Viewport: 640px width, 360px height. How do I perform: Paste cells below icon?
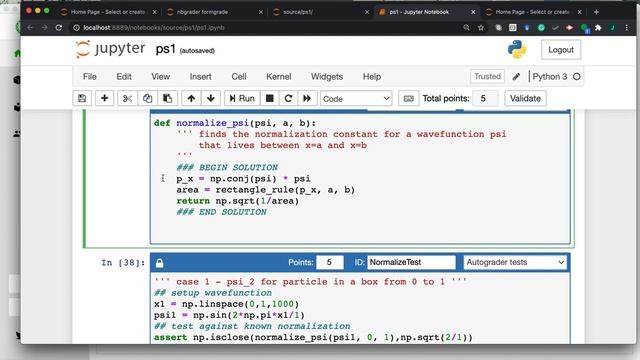(167, 98)
